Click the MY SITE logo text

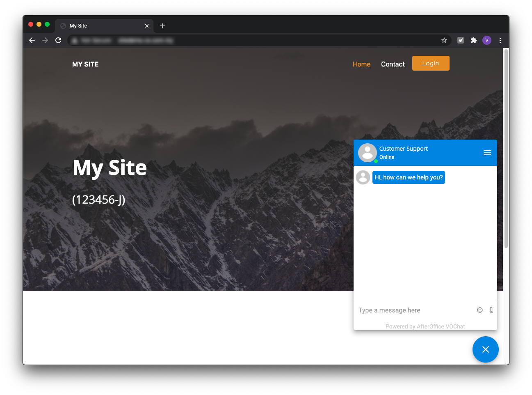85,64
